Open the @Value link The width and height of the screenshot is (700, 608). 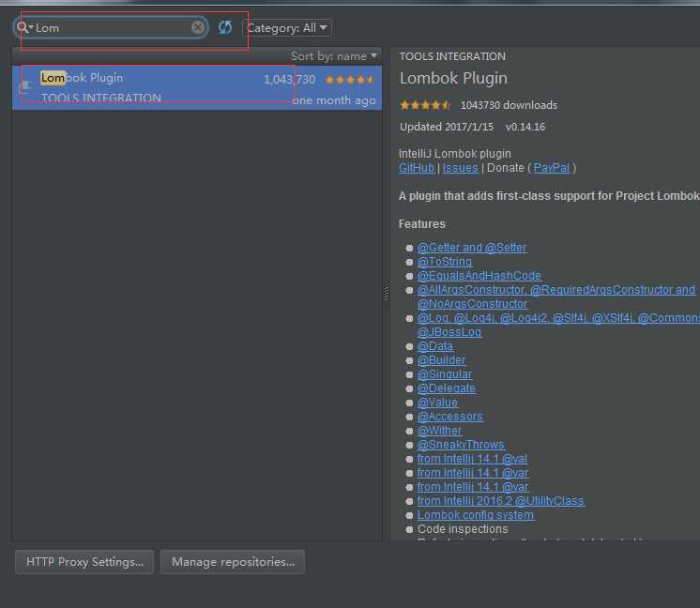pos(437,403)
